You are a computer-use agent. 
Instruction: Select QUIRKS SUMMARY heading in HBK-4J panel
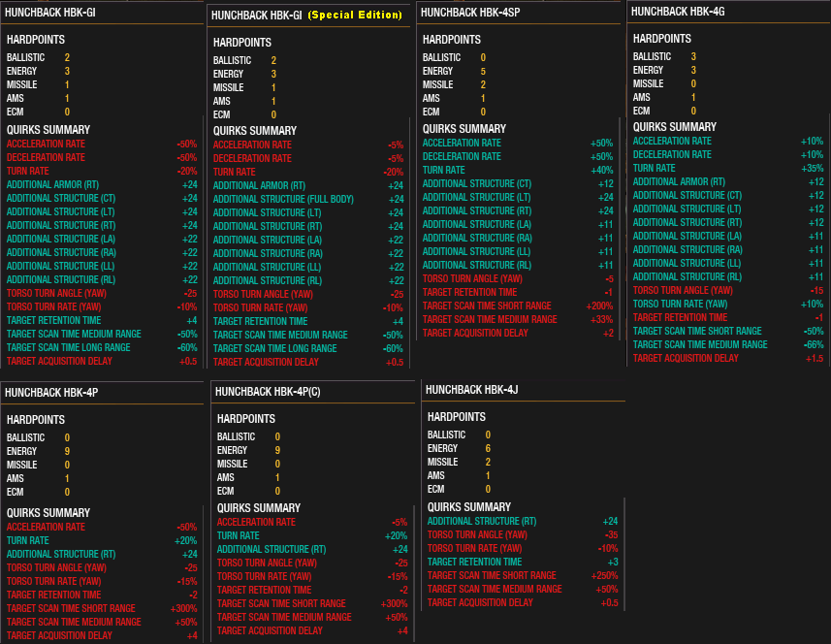click(x=469, y=507)
